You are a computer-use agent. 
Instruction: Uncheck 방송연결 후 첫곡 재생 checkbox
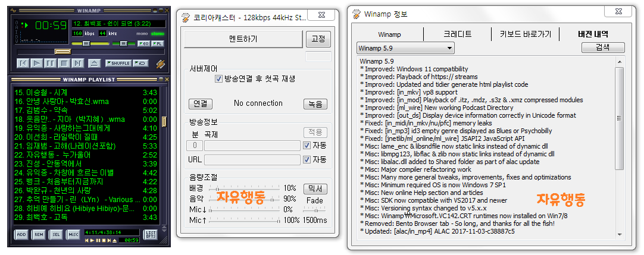click(218, 78)
